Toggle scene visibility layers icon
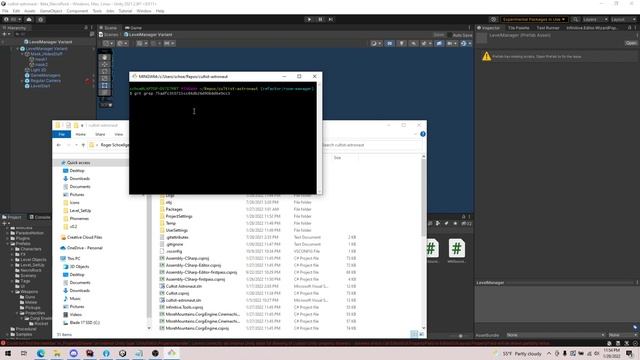The height and width of the screenshot is (360, 640). pyautogui.click(x=439, y=43)
